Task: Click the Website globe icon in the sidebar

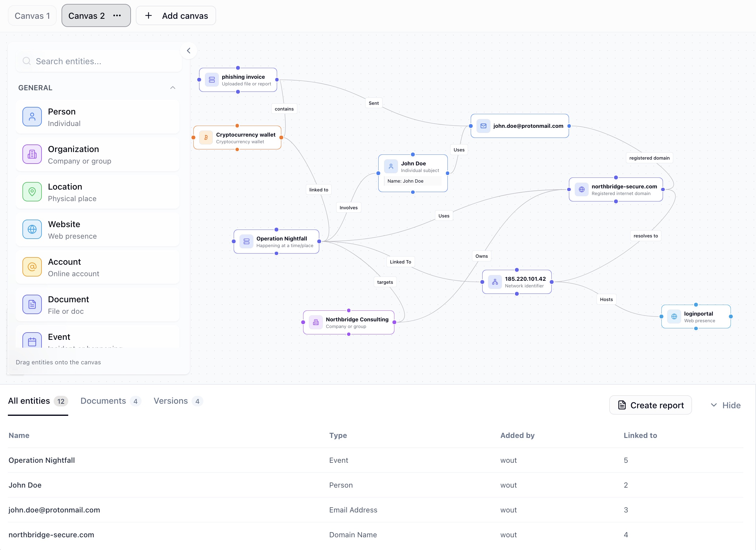Action: 32,230
